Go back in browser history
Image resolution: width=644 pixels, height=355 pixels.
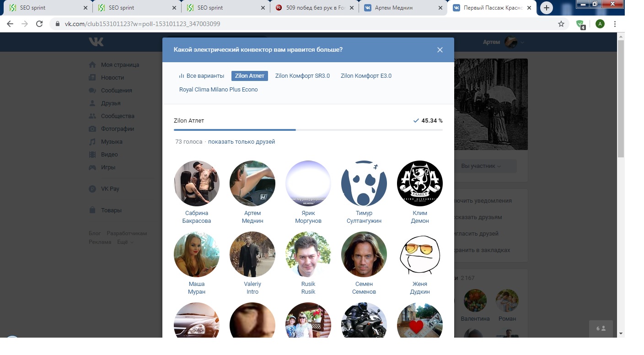pyautogui.click(x=10, y=24)
